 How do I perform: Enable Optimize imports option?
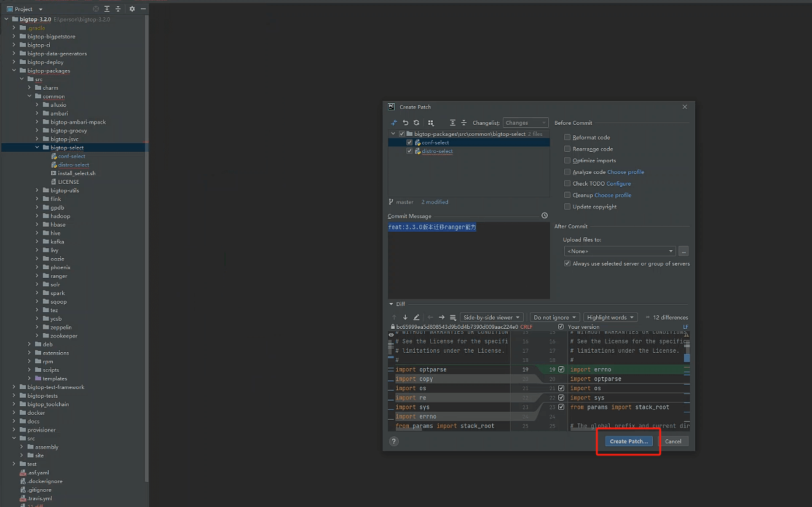tap(567, 160)
